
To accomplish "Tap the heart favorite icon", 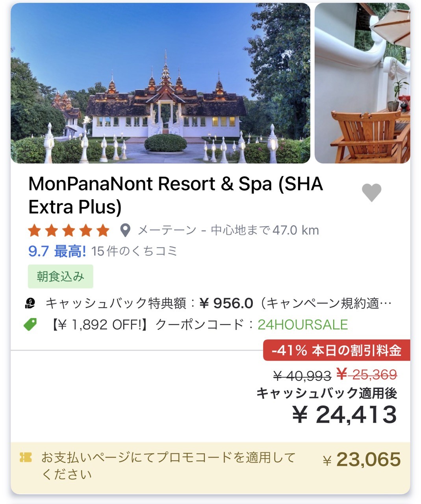I will [x=371, y=193].
